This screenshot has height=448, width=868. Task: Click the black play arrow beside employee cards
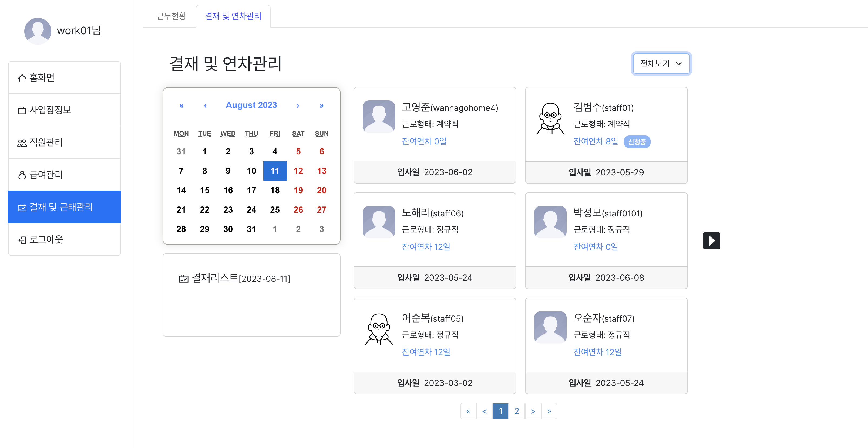(711, 240)
